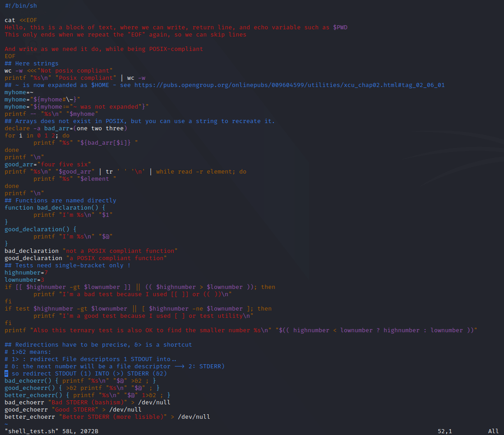Click the "## Tests need single-bracket only !" comment
Image resolution: width=504 pixels, height=435 pixels.
point(68,266)
